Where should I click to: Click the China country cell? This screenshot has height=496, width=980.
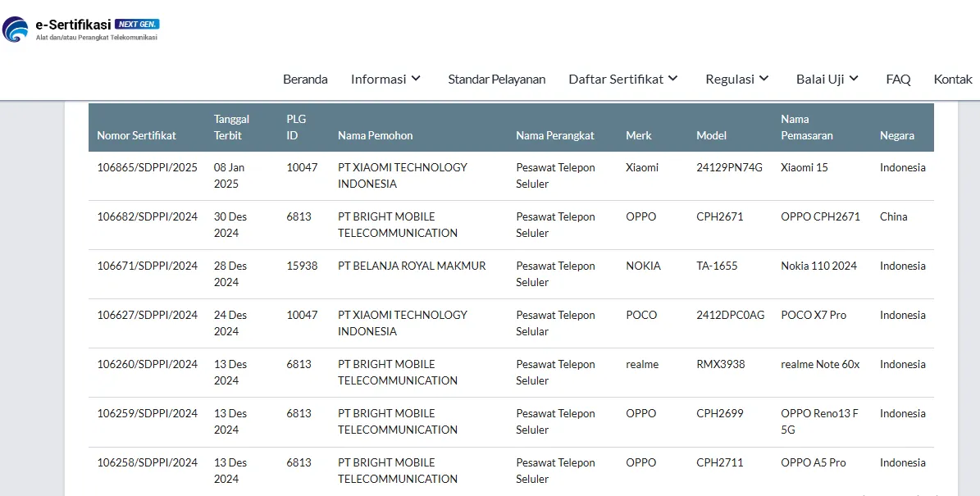(x=893, y=216)
